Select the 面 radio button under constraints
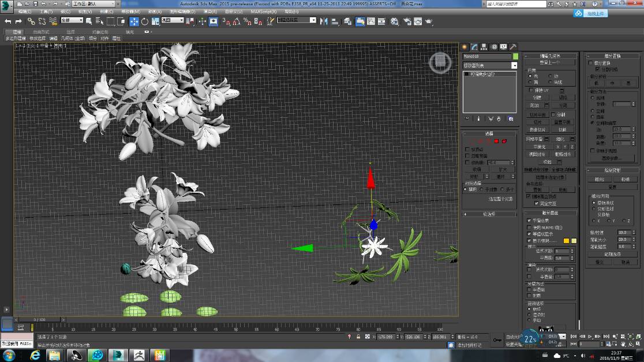 (530, 83)
